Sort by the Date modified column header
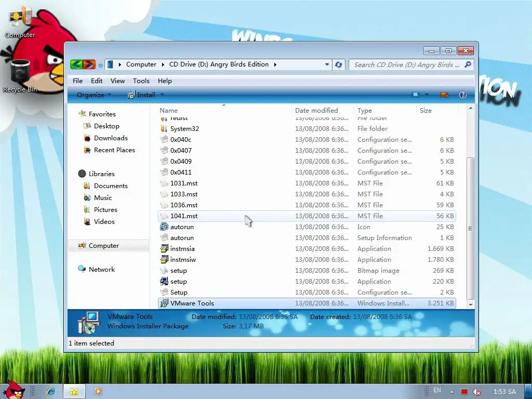 coord(316,110)
